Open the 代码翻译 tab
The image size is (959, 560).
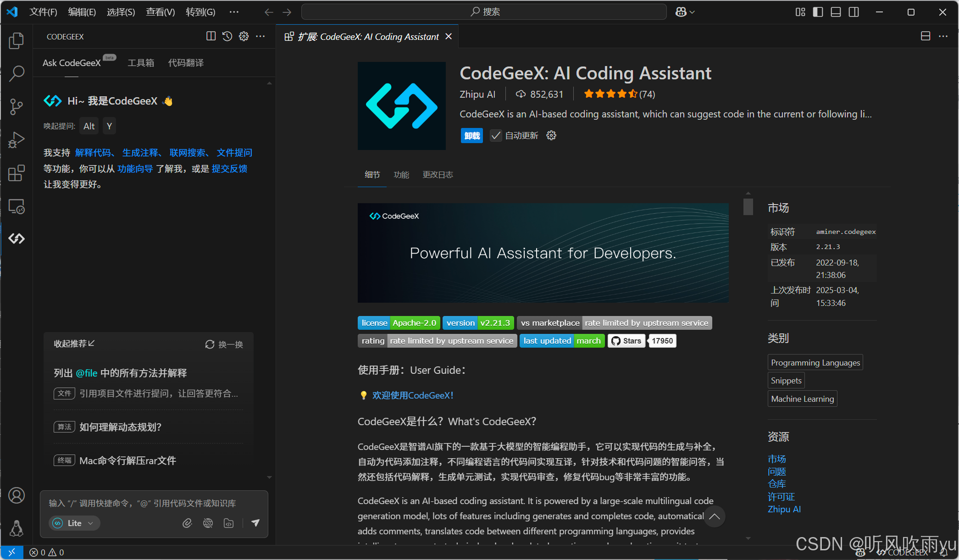click(186, 63)
